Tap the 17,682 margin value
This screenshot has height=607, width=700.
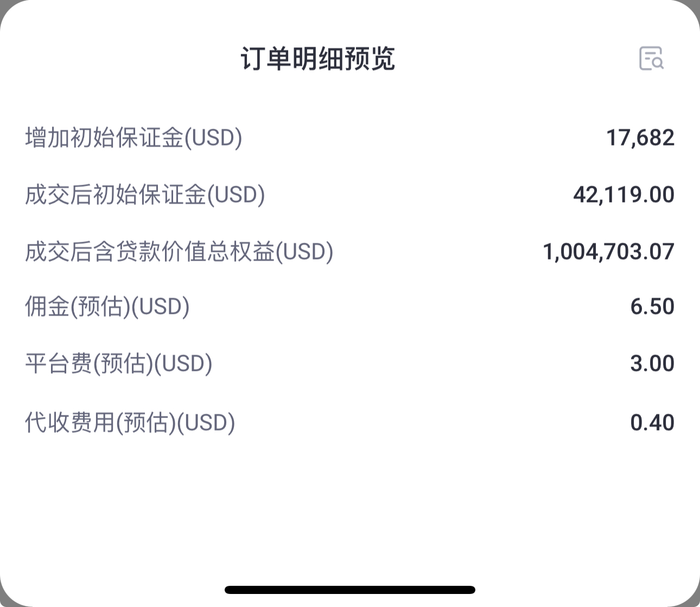click(640, 138)
